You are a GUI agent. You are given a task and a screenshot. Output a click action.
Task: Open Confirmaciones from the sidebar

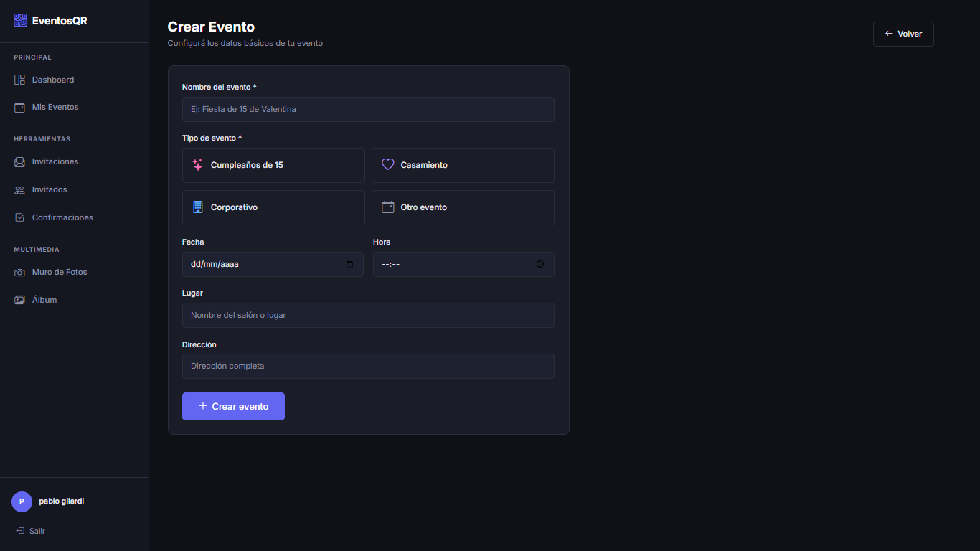point(62,217)
